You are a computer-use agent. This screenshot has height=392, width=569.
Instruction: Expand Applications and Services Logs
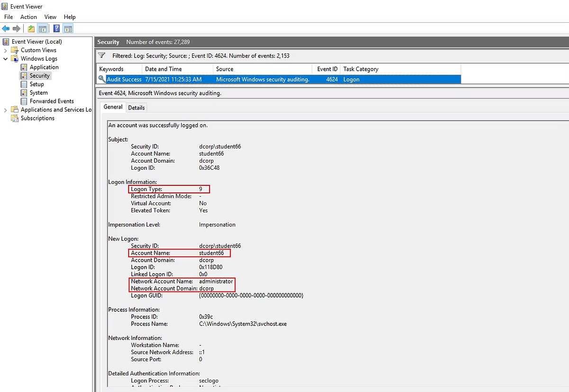click(5, 109)
